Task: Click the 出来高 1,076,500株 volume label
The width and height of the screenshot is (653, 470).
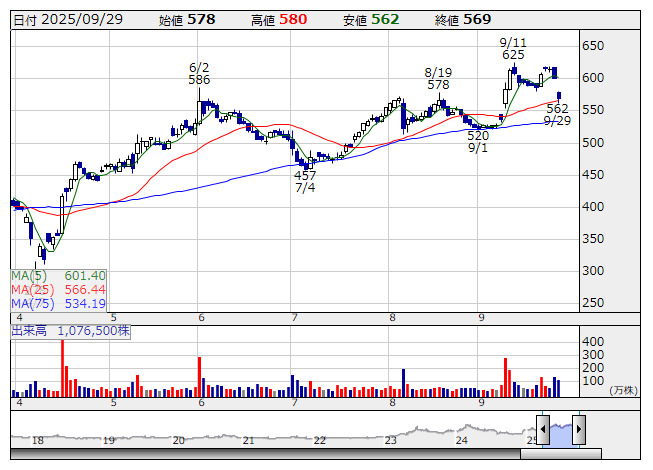Action: tap(70, 331)
